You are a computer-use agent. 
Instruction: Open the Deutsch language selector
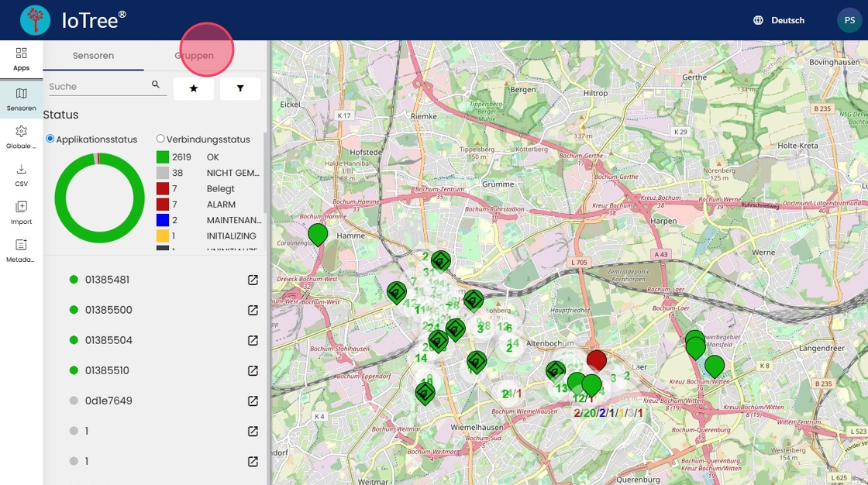tap(779, 20)
